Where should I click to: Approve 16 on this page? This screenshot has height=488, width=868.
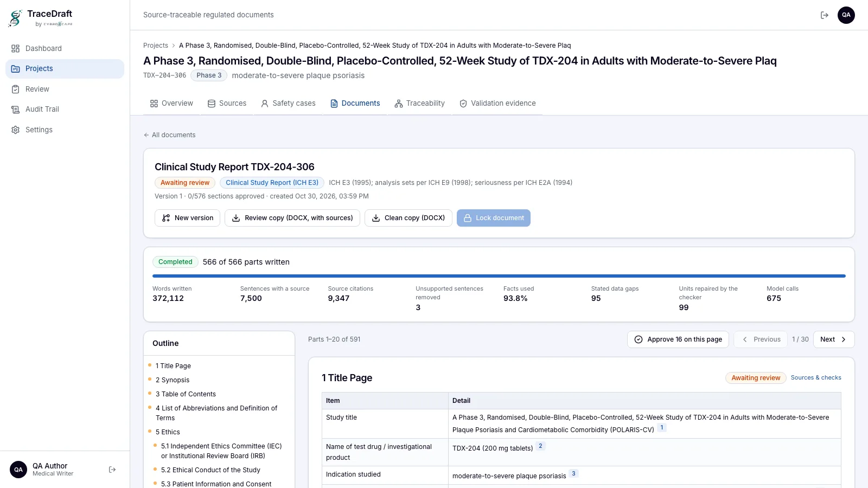(678, 339)
